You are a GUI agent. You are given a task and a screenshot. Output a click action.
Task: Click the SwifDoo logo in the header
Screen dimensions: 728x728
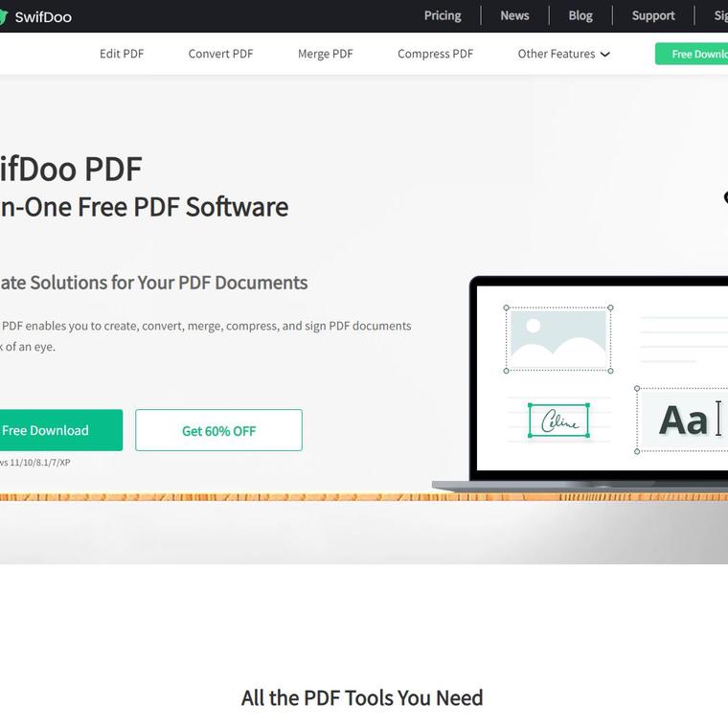tap(35, 16)
